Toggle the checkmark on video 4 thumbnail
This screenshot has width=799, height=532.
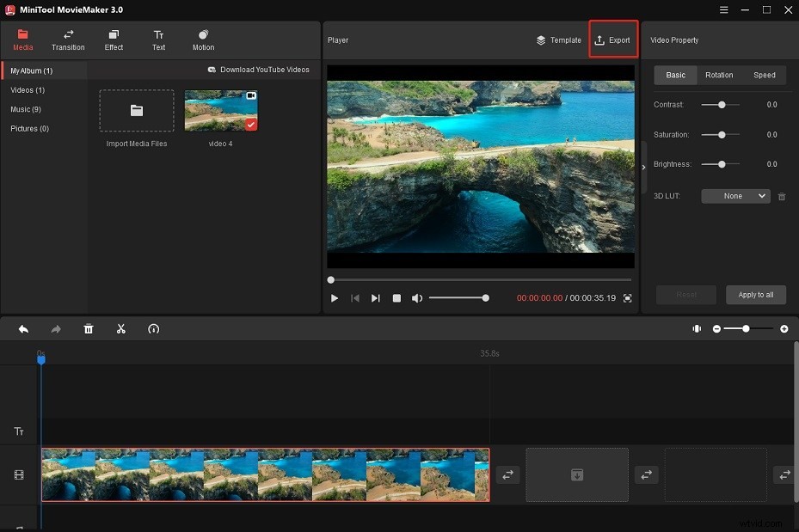(252, 124)
